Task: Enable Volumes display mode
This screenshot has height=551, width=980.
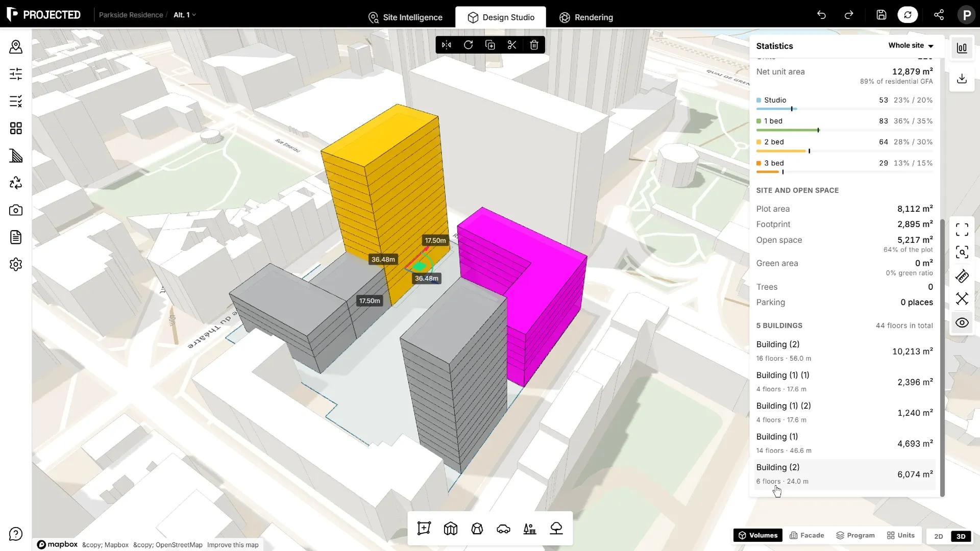Action: (758, 535)
